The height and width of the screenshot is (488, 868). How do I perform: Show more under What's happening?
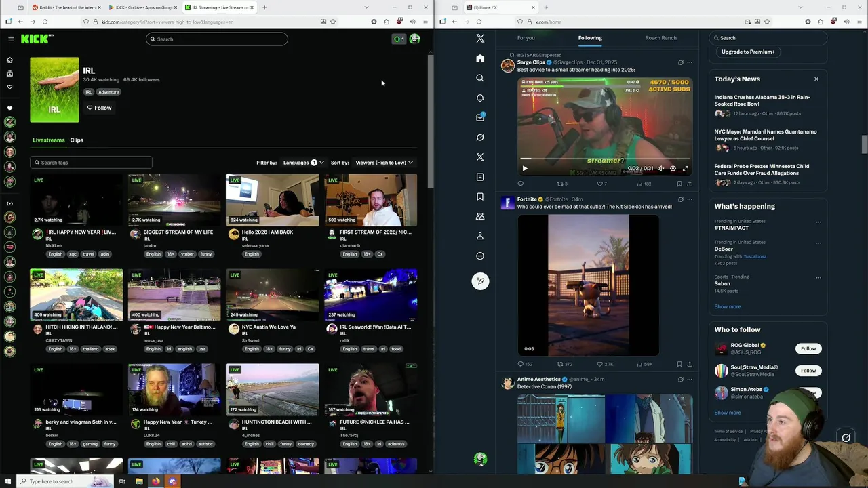click(x=727, y=306)
